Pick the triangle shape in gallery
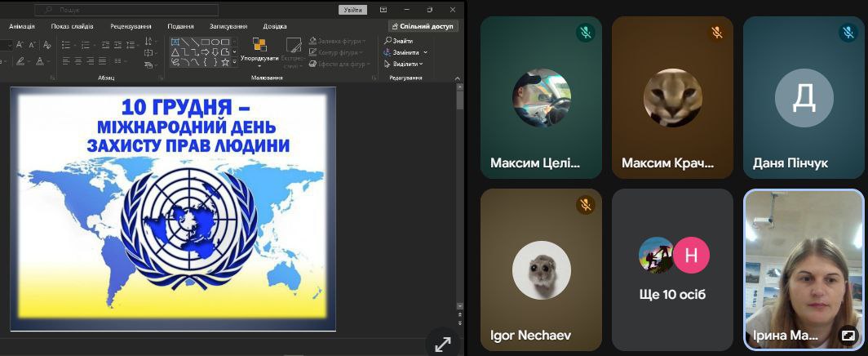This screenshot has height=356, width=868. tap(175, 52)
